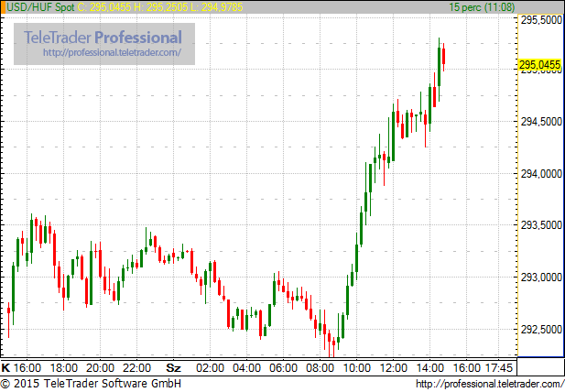
Task: Click the 20:00 time axis label
Action: [100, 368]
